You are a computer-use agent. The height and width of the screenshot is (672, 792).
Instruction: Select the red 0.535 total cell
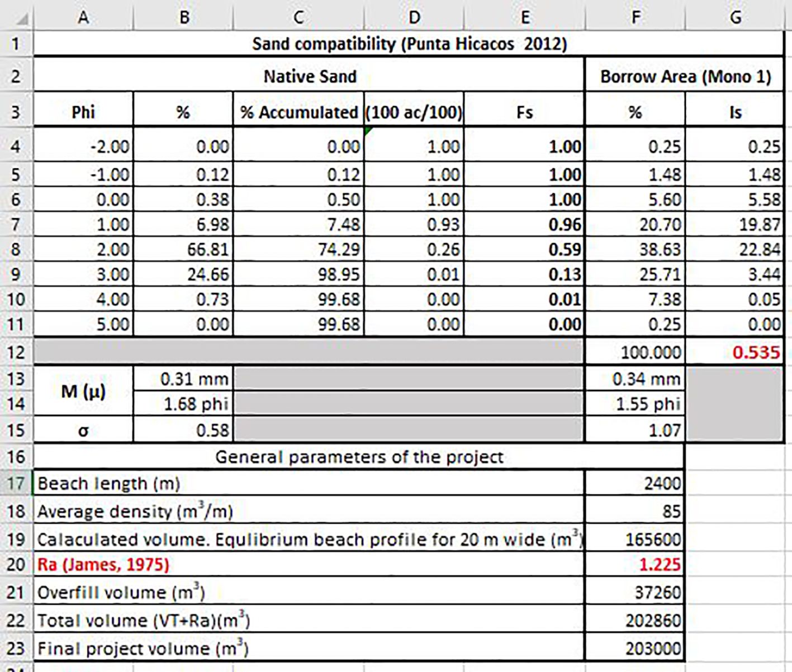tap(734, 352)
